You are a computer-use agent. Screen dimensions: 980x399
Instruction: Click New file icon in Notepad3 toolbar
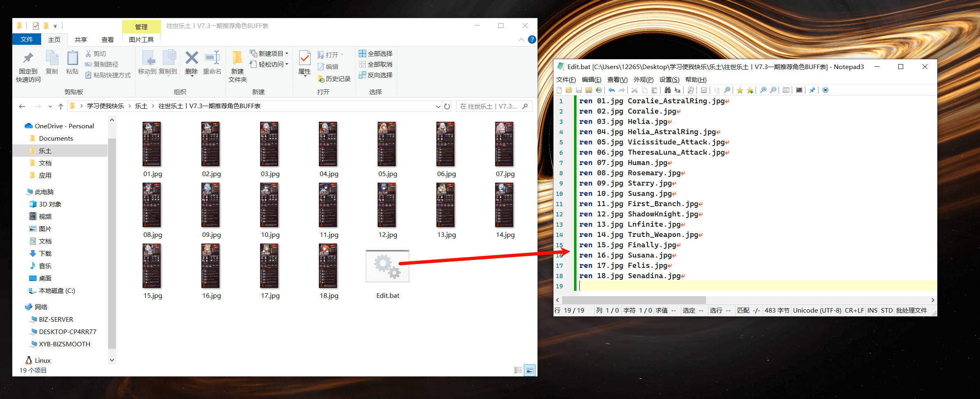(559, 90)
